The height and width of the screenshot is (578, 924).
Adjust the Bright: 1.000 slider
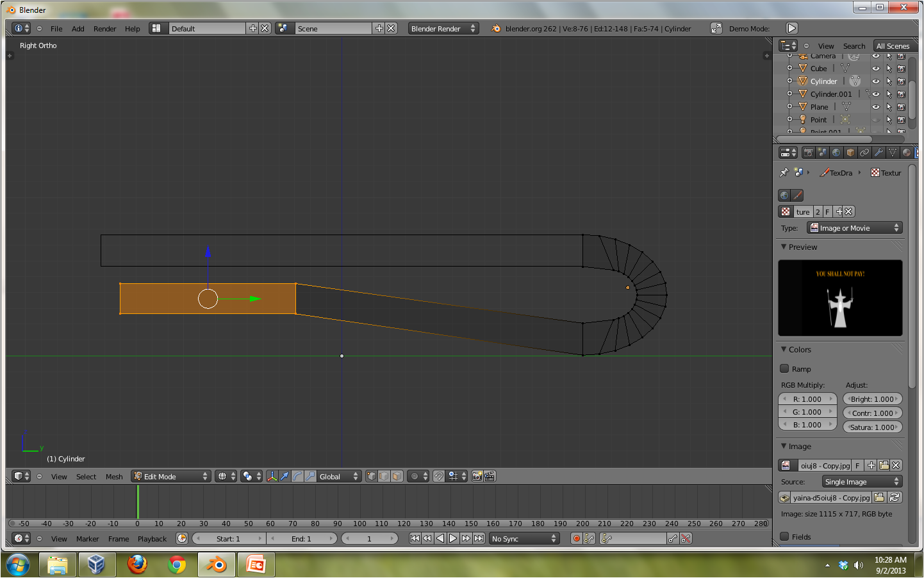873,399
